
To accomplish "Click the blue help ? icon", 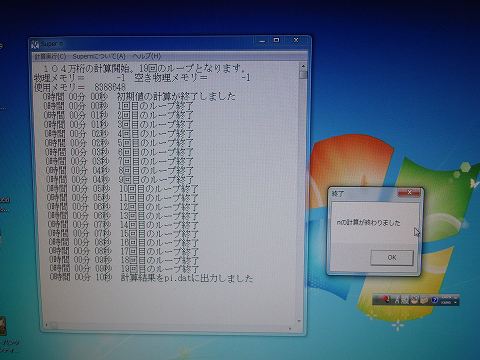I will click(434, 300).
